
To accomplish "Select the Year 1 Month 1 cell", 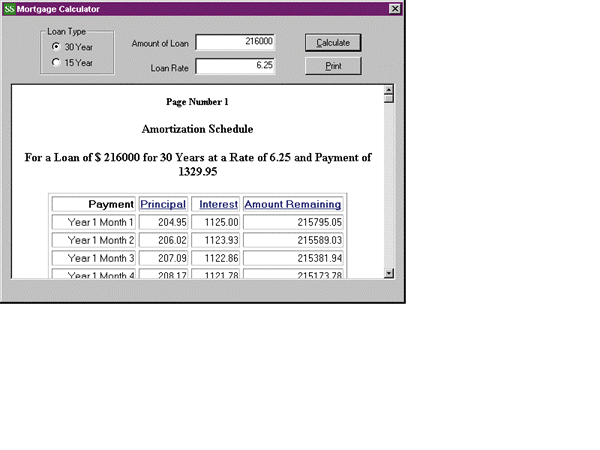I will 94,222.
